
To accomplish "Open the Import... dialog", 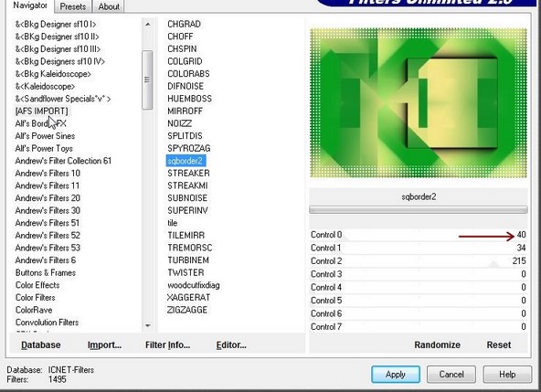I will [x=104, y=345].
